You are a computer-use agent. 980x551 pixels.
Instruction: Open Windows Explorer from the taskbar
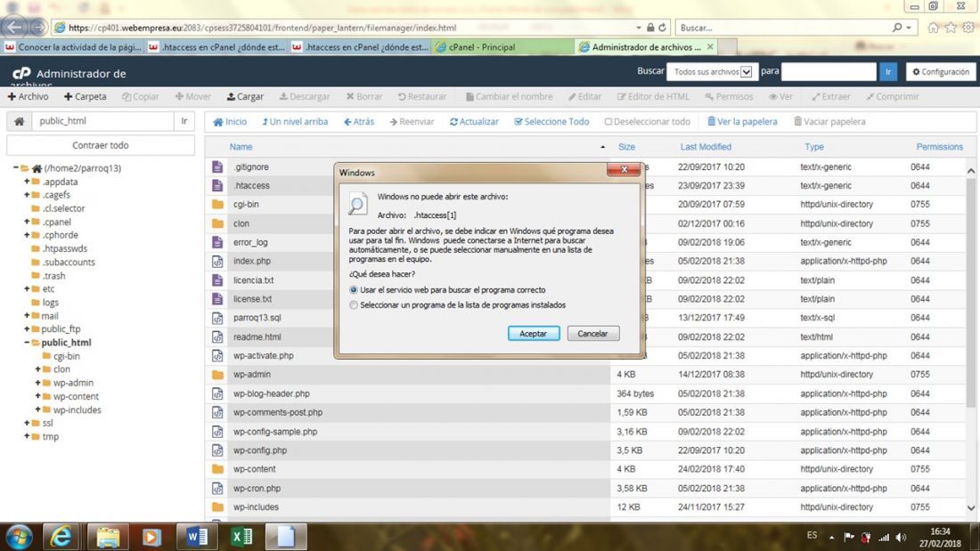[108, 537]
